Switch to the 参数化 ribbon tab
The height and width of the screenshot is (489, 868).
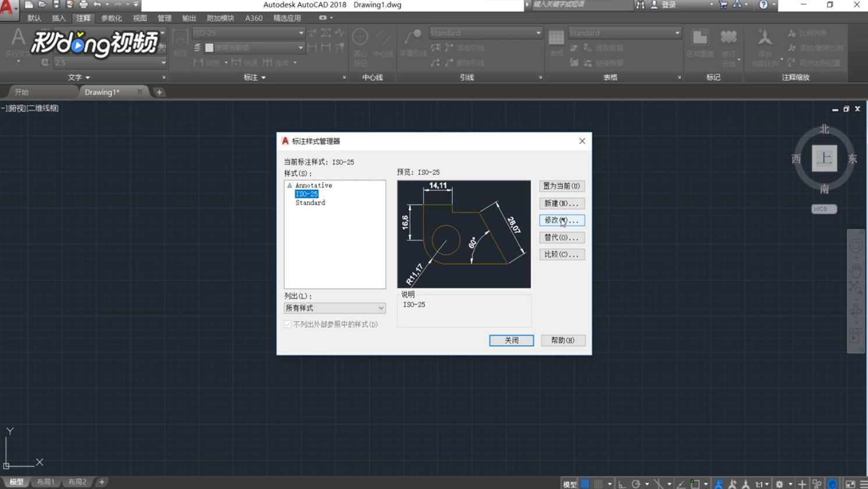tap(111, 18)
